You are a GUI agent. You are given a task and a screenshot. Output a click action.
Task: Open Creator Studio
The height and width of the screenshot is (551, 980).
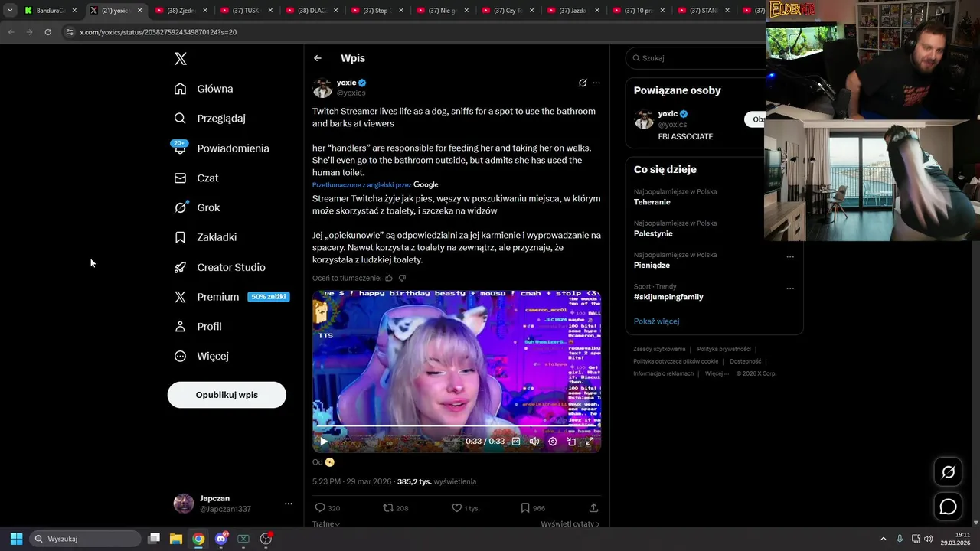(x=220, y=267)
